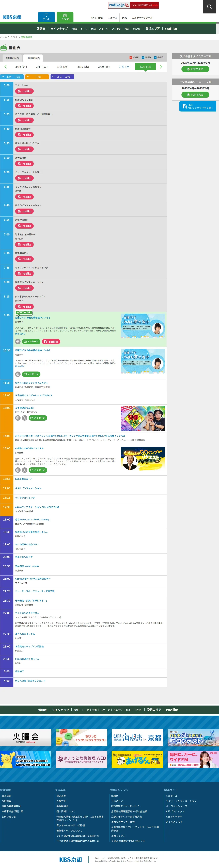Open 松井こうじのランチタイムカフェ program link
The width and height of the screenshot is (219, 868).
point(31,383)
